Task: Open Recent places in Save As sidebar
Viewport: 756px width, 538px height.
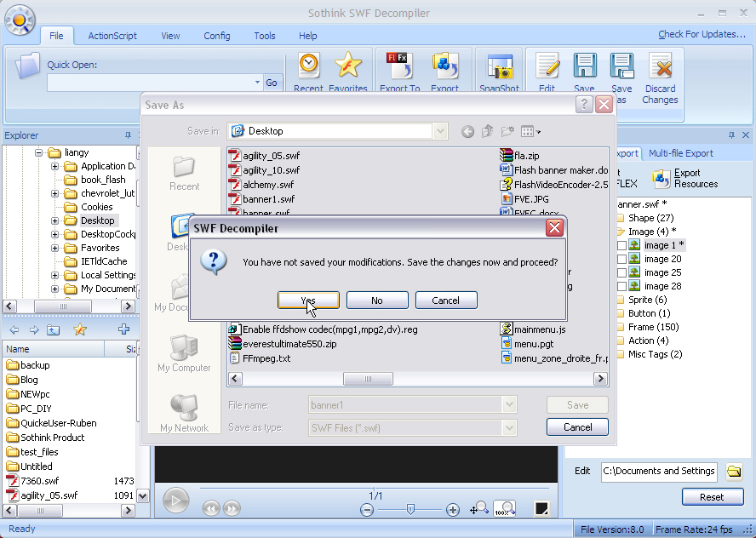Action: [184, 174]
